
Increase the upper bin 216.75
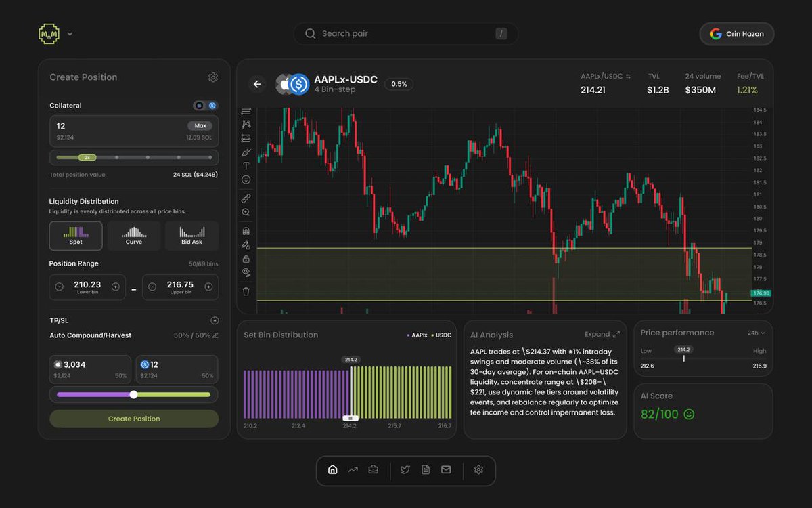point(209,287)
